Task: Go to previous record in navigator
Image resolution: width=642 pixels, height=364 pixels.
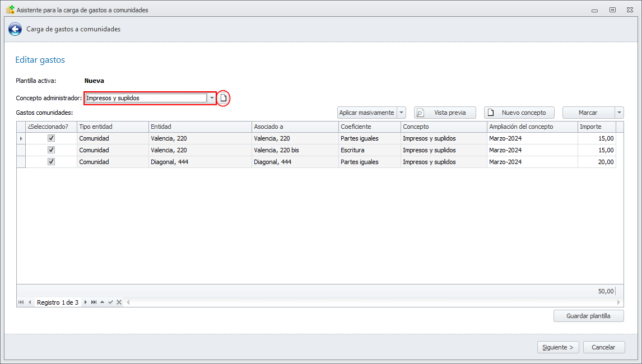Action: pyautogui.click(x=30, y=302)
